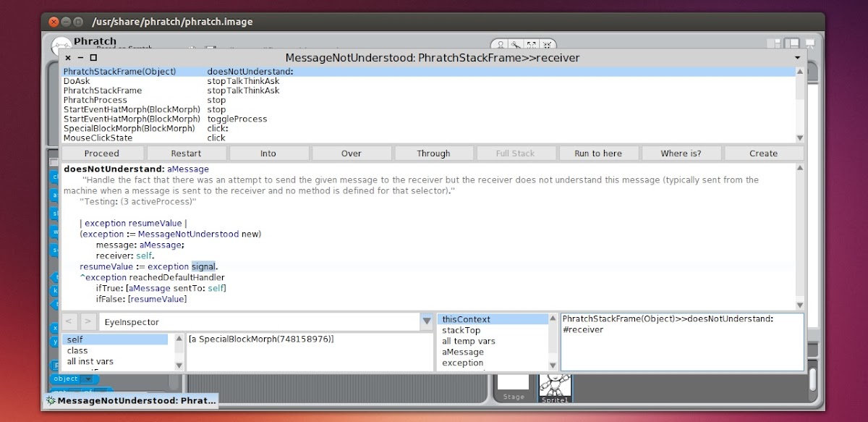Click the Phratch logo icon
The image size is (868, 422).
(x=61, y=45)
